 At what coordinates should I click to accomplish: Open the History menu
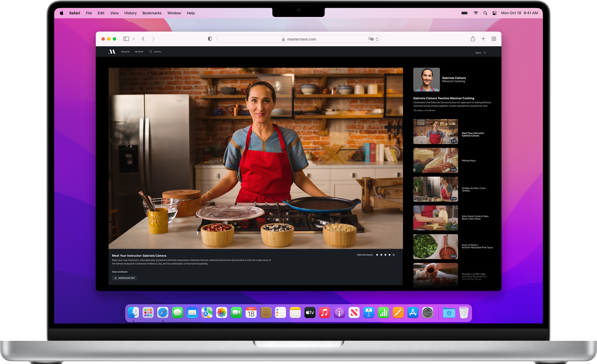pyautogui.click(x=130, y=13)
